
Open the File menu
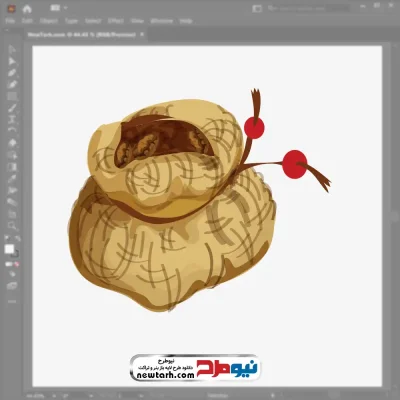(10, 21)
